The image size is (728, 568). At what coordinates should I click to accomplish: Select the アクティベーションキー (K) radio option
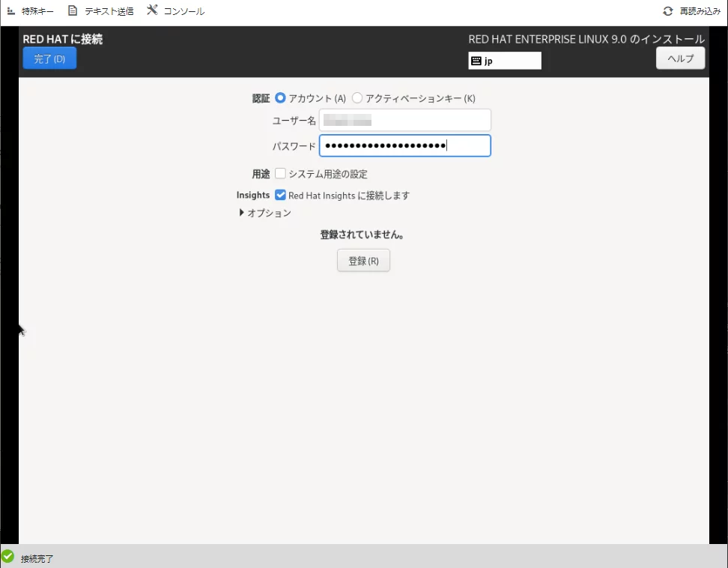click(x=357, y=98)
